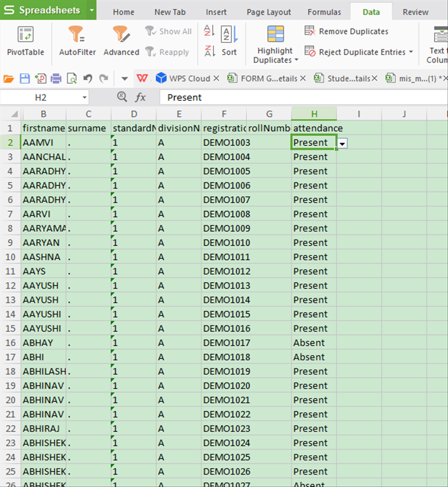Close the Stude...tails tab
This screenshot has height=487, width=448.
coord(374,78)
